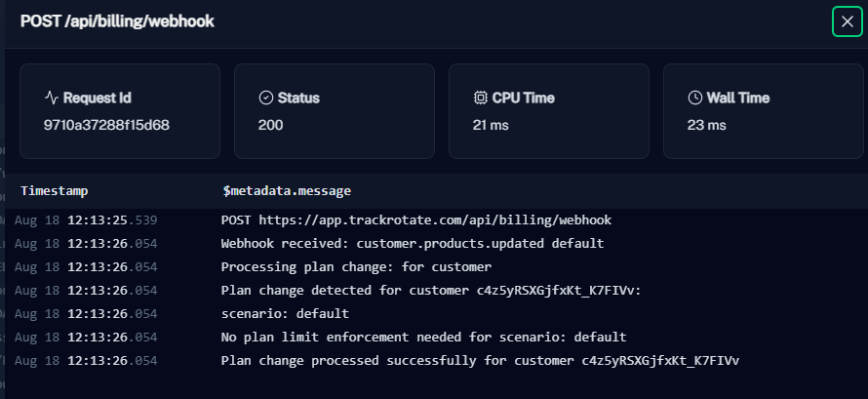The width and height of the screenshot is (868, 399).
Task: Select the Processing plan change log line
Action: click(356, 266)
